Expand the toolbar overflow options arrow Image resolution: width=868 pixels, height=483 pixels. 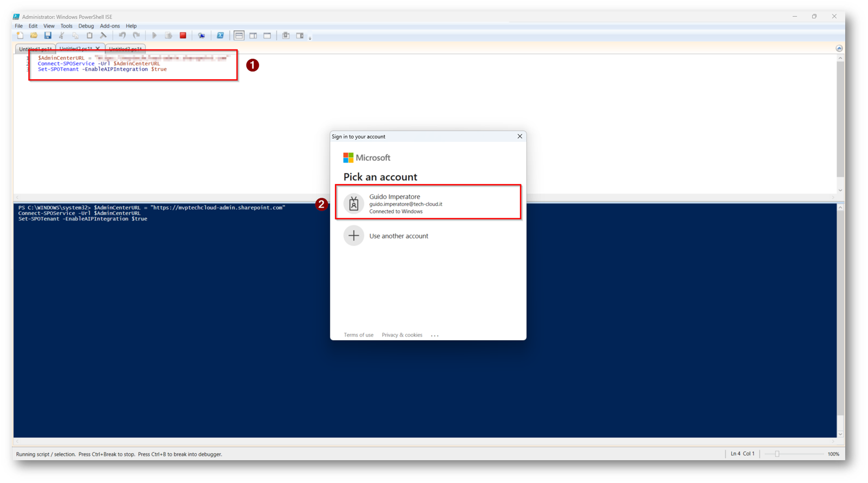pyautogui.click(x=310, y=38)
